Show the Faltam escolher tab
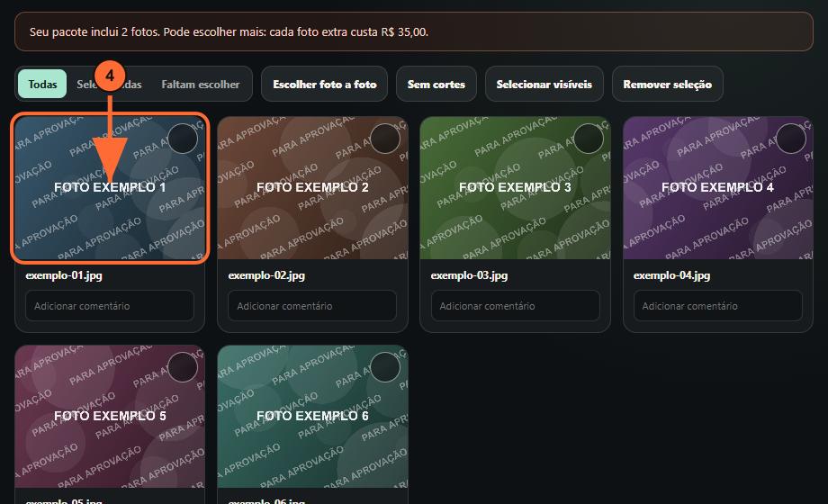Screen dimensions: 828x504 point(200,84)
